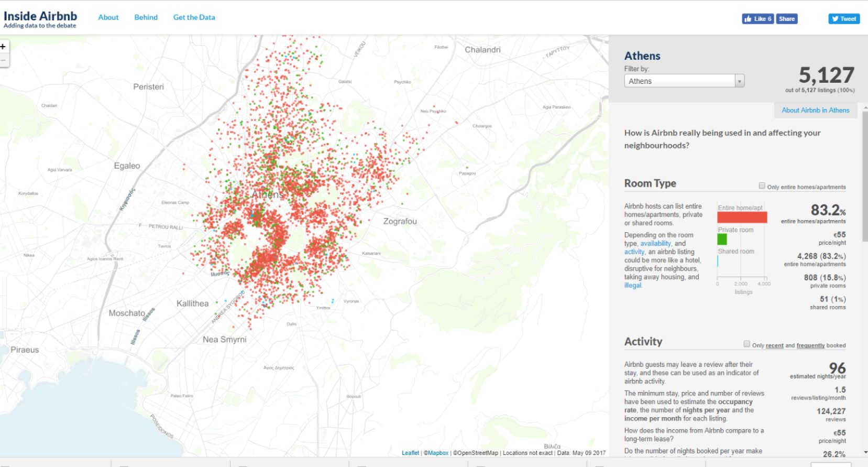Open About Airbnb in Athens tab

point(816,110)
